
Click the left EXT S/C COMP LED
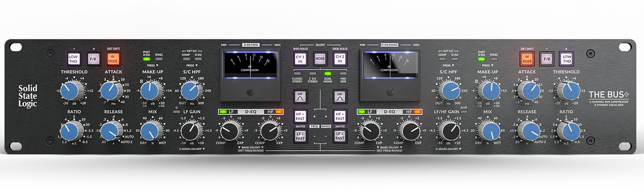[x=186, y=59]
